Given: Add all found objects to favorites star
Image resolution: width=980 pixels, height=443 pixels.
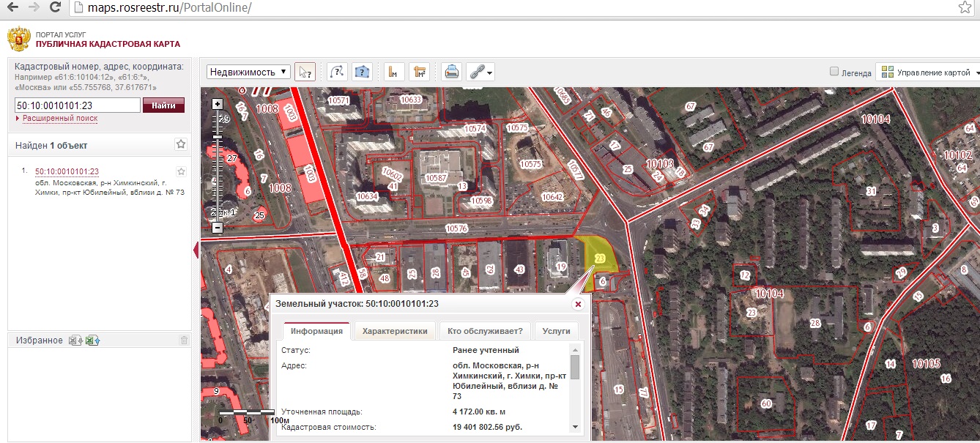Looking at the screenshot, I should pos(181,144).
